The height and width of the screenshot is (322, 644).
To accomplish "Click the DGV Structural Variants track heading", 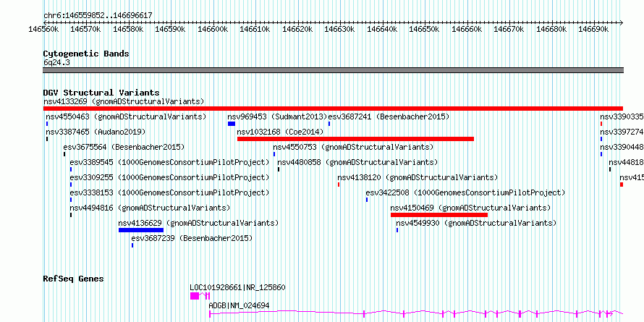I will tap(101, 93).
